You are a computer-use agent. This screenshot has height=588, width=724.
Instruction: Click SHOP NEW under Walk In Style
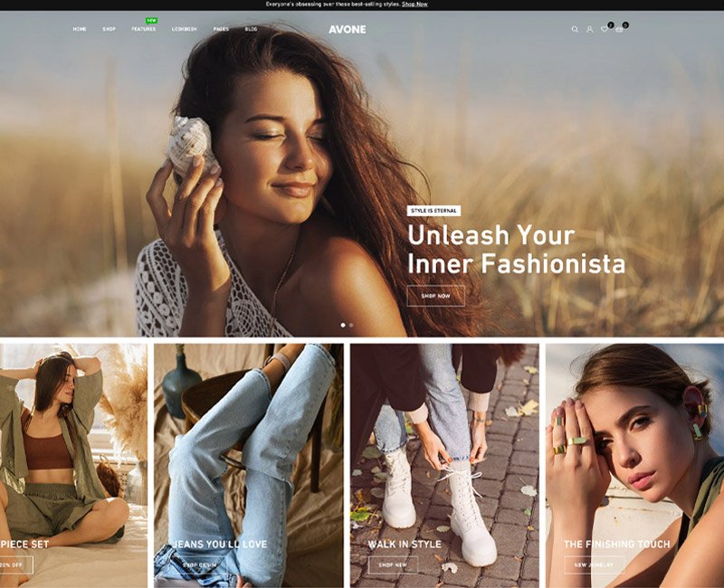coord(395,562)
